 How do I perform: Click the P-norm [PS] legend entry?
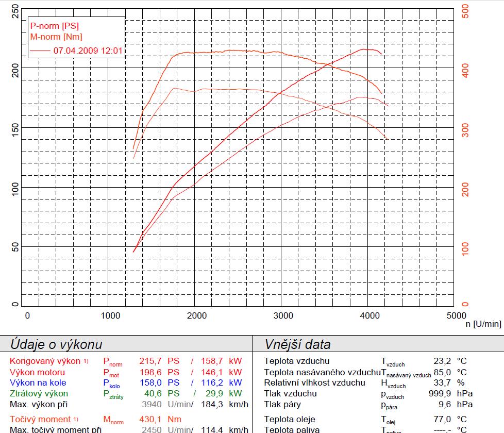point(54,25)
